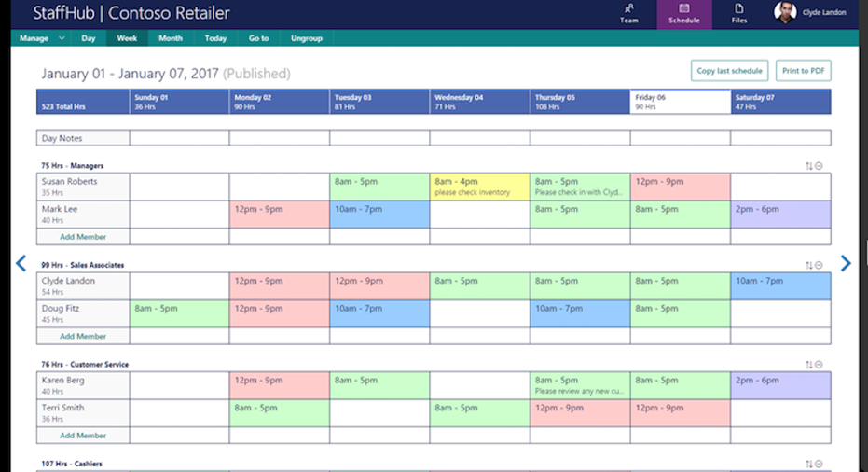Image resolution: width=868 pixels, height=472 pixels.
Task: Select the Susan Roberts member row
Action: [x=83, y=187]
